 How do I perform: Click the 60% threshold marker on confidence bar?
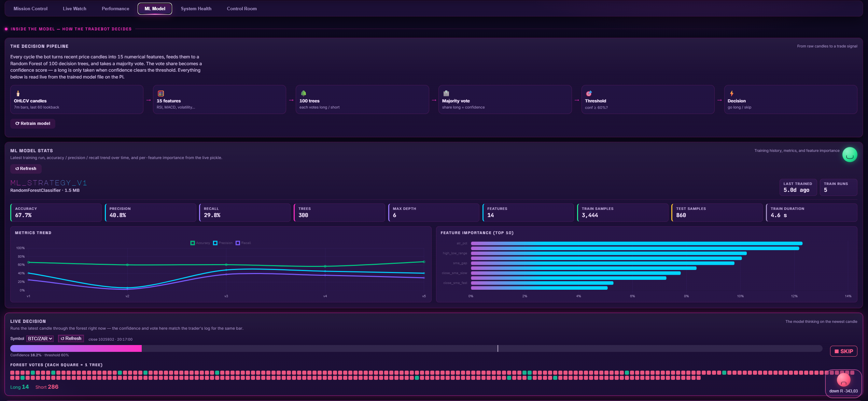[x=498, y=348]
